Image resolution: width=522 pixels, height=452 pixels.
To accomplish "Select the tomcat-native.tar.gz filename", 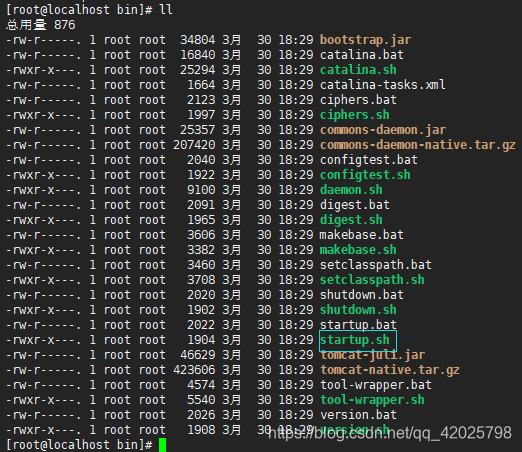I will pyautogui.click(x=390, y=370).
